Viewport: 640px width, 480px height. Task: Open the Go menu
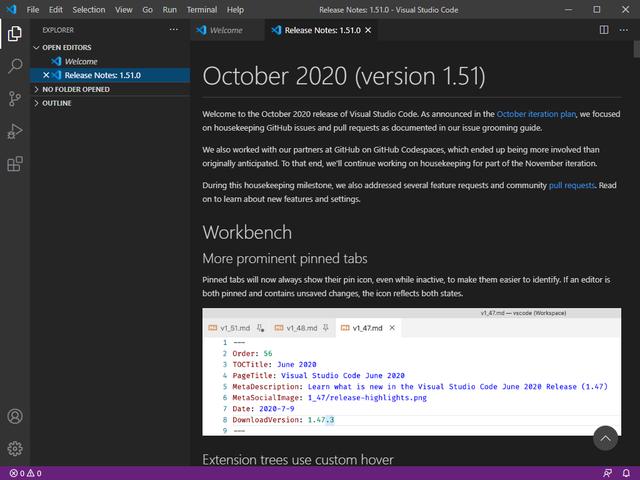(x=147, y=10)
